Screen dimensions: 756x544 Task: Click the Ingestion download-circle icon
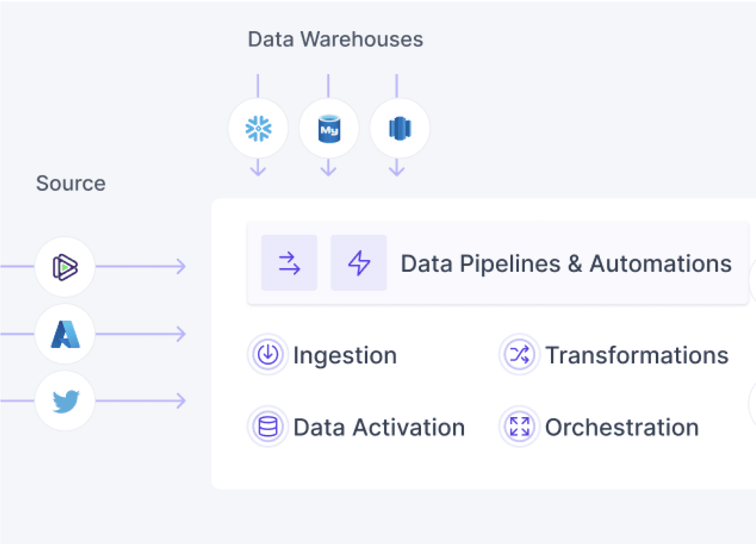click(268, 355)
